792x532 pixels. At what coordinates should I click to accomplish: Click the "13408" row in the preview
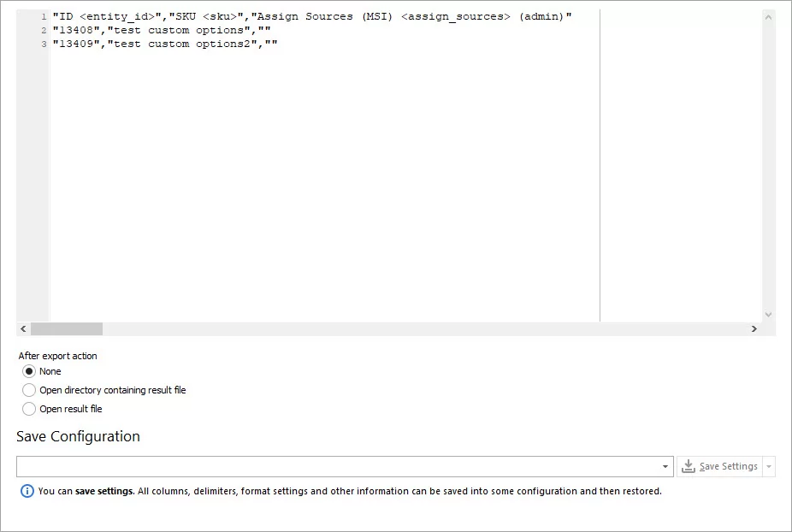(x=162, y=30)
